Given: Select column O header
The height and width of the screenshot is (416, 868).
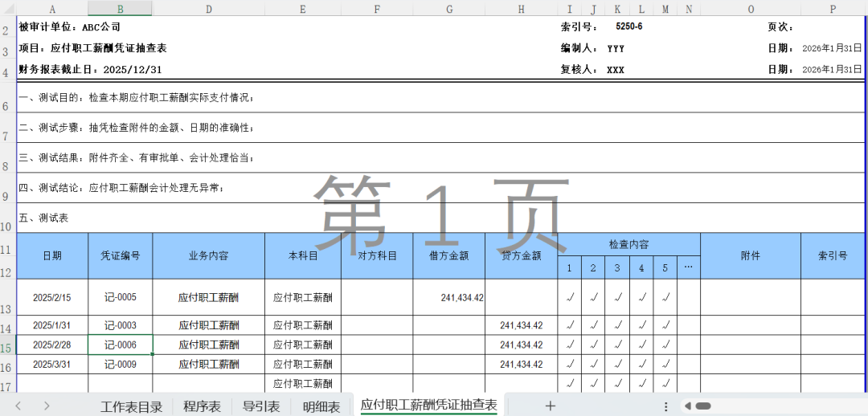Looking at the screenshot, I should [751, 8].
